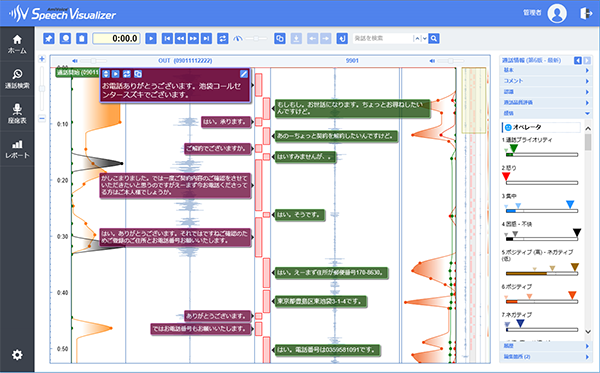Open the seating chart sidebar item
This screenshot has height=373, width=600.
pyautogui.click(x=17, y=114)
